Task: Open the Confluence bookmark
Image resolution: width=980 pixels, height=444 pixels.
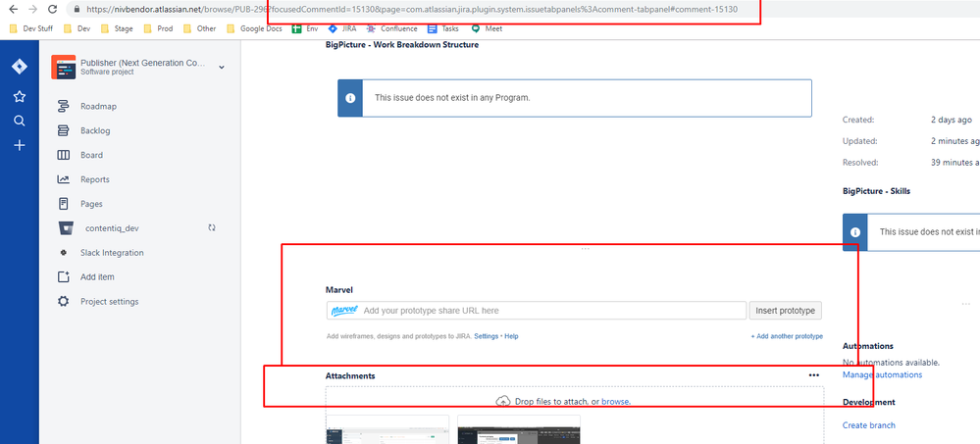Action: [x=392, y=28]
